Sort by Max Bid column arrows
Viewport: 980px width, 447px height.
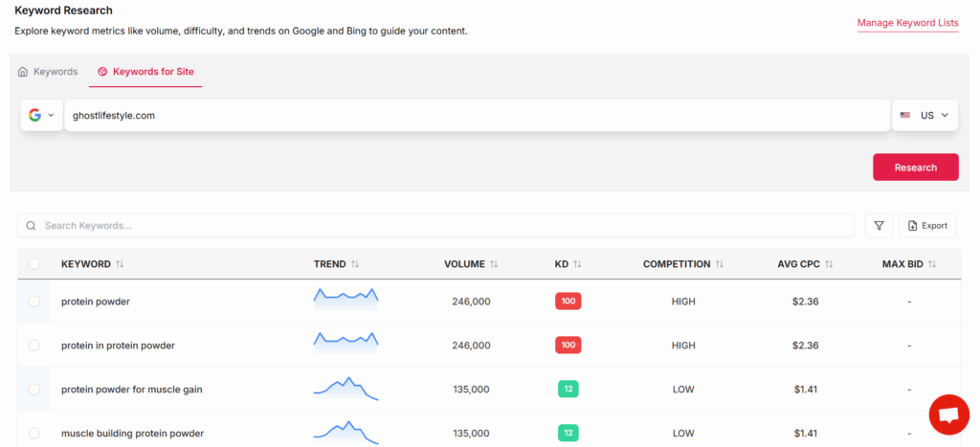click(931, 264)
